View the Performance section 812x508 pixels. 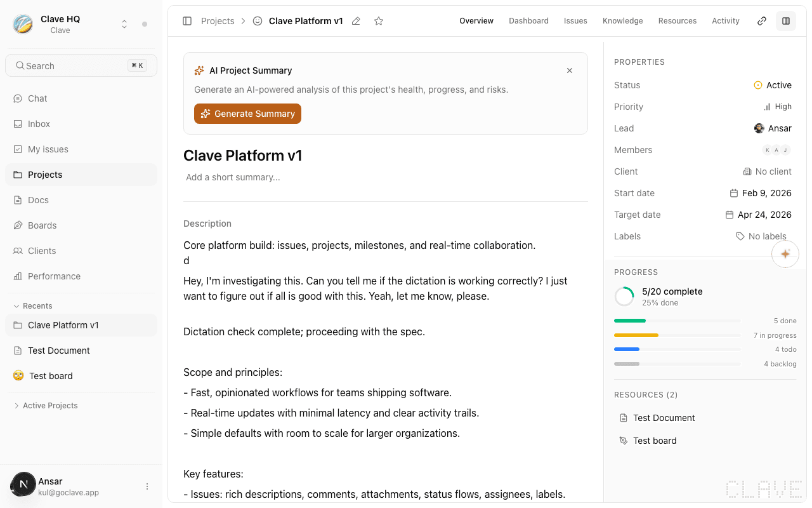pos(54,276)
